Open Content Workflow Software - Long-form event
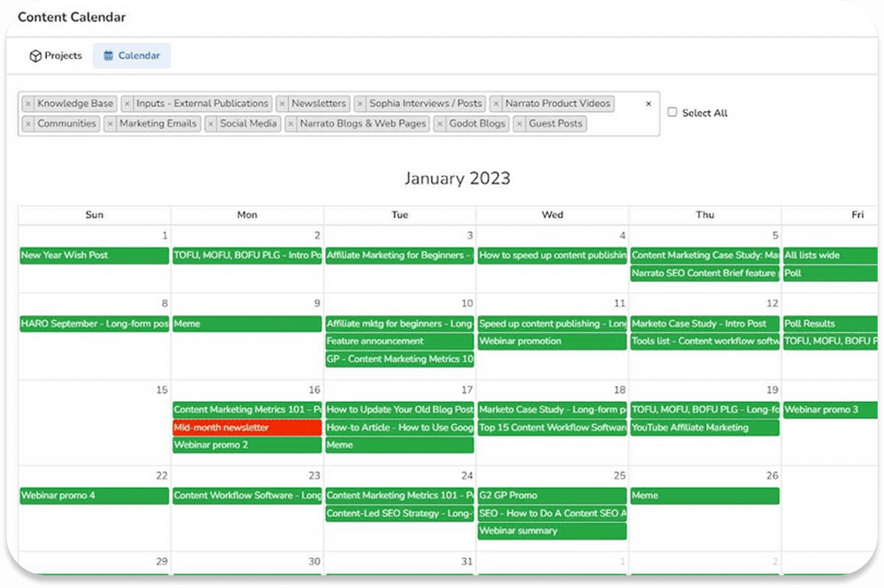Image resolution: width=884 pixels, height=588 pixels. click(247, 496)
